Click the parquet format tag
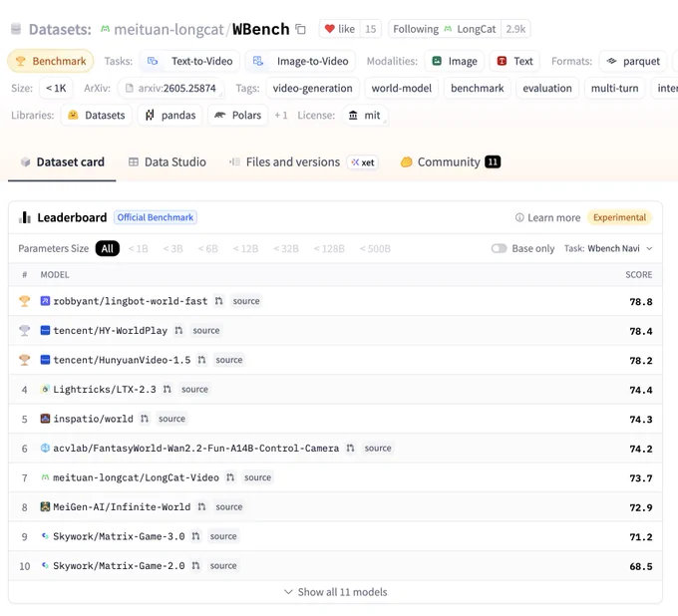678x616 pixels. (x=633, y=61)
